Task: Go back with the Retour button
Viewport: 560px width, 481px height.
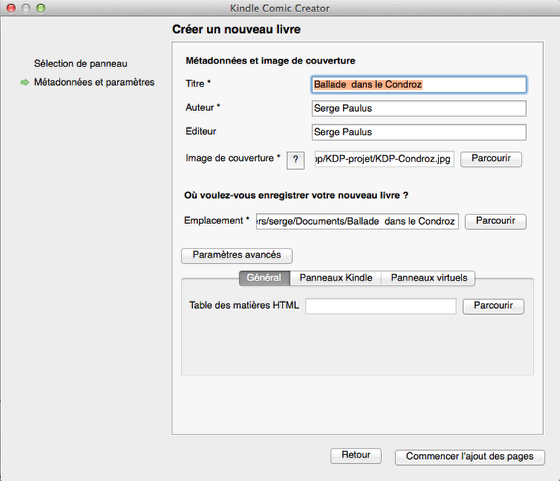Action: pyautogui.click(x=356, y=456)
